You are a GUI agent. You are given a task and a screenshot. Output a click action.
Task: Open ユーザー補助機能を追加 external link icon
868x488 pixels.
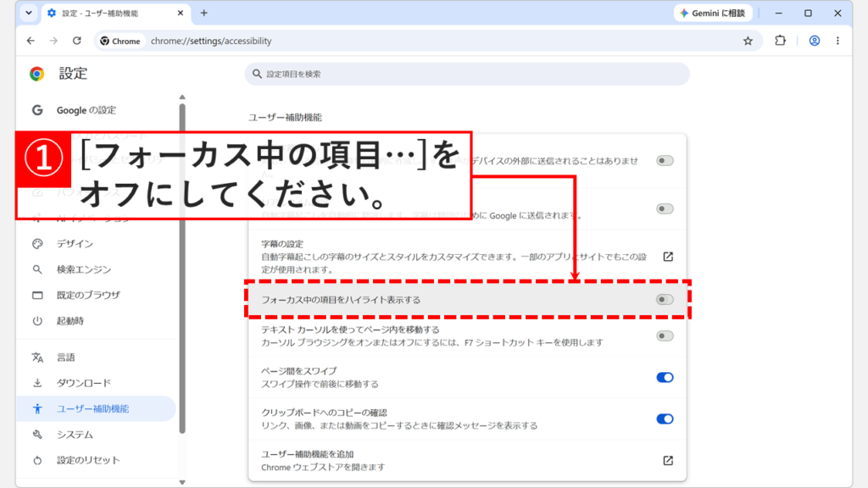[668, 460]
